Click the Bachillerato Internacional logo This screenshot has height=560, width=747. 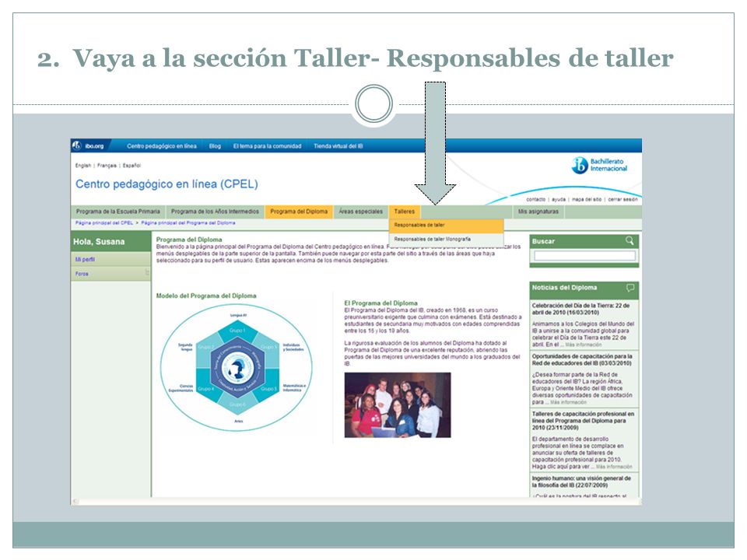599,165
